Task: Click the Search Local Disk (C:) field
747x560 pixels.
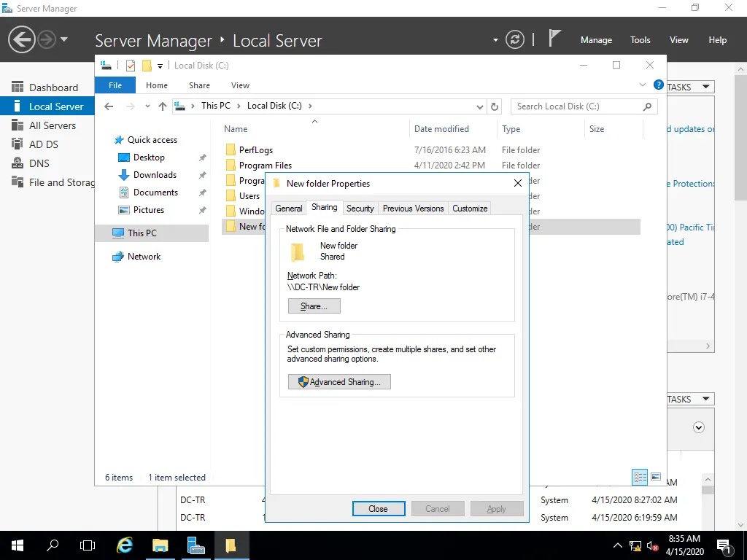Action: 576,106
